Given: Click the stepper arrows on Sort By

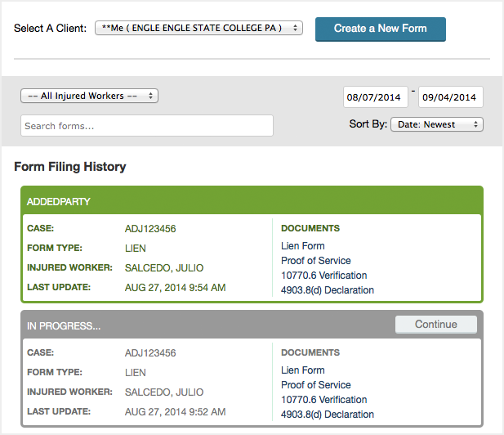Looking at the screenshot, I should point(475,124).
